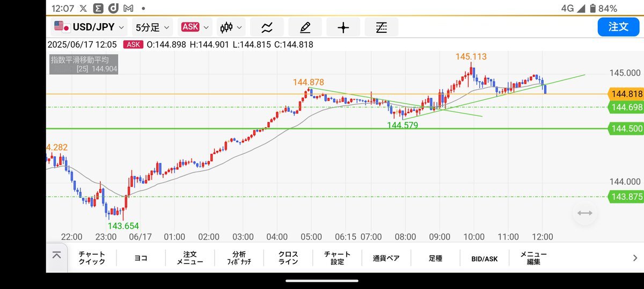
Task: Collapse the bottom menu with up-arrow icon
Action: 56,256
